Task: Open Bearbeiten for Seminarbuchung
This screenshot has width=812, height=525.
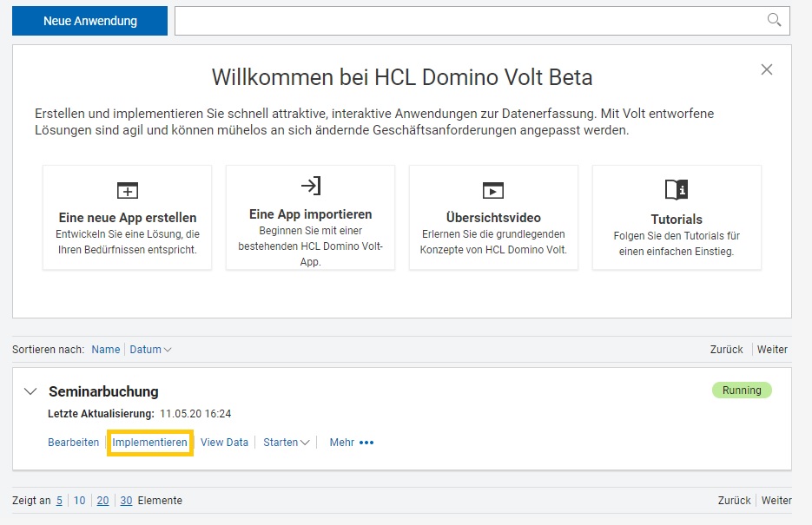Action: pyautogui.click(x=73, y=443)
